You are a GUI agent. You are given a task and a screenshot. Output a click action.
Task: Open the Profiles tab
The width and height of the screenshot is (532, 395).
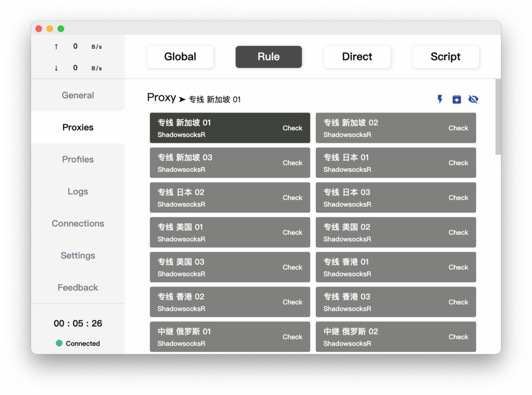[78, 160]
